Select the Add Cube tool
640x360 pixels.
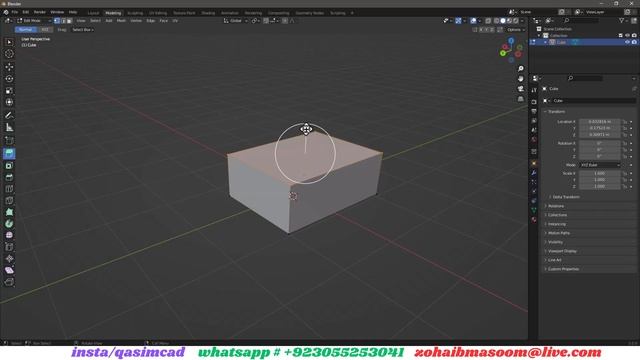9,140
